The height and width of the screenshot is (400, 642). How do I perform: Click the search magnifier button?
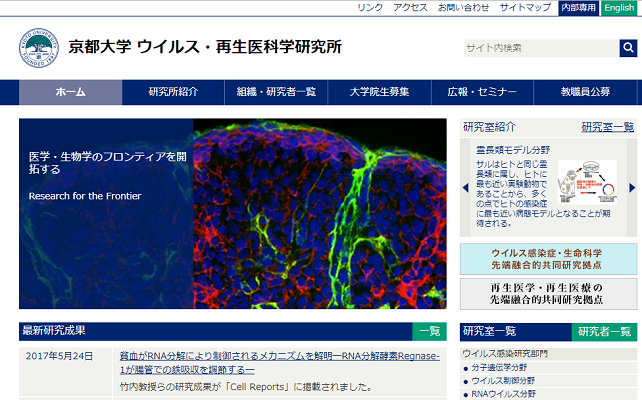[x=628, y=48]
